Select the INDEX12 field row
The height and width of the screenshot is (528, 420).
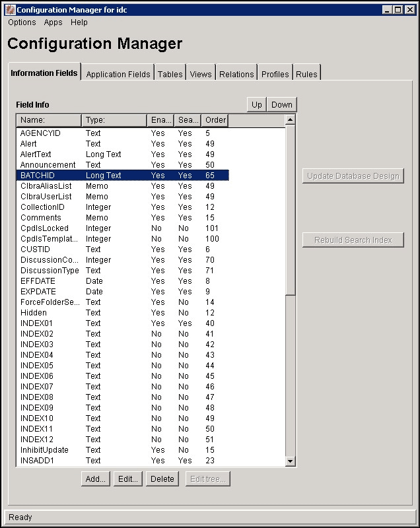[x=123, y=440]
